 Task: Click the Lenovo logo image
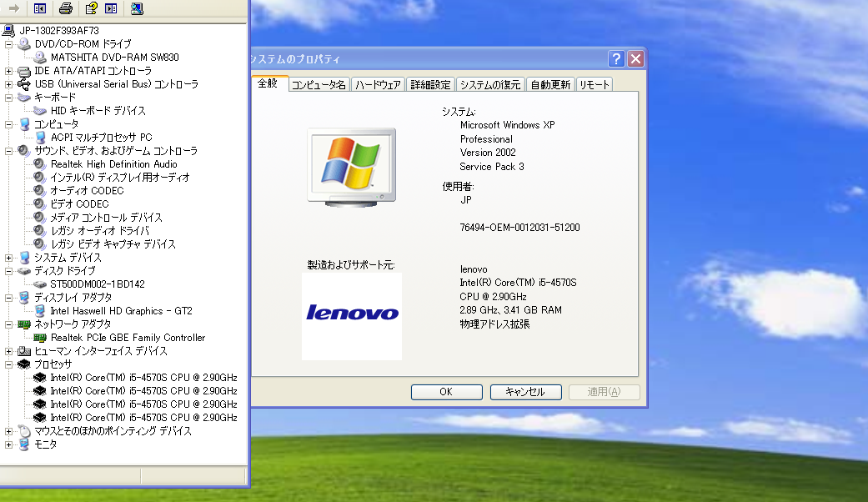pyautogui.click(x=352, y=316)
